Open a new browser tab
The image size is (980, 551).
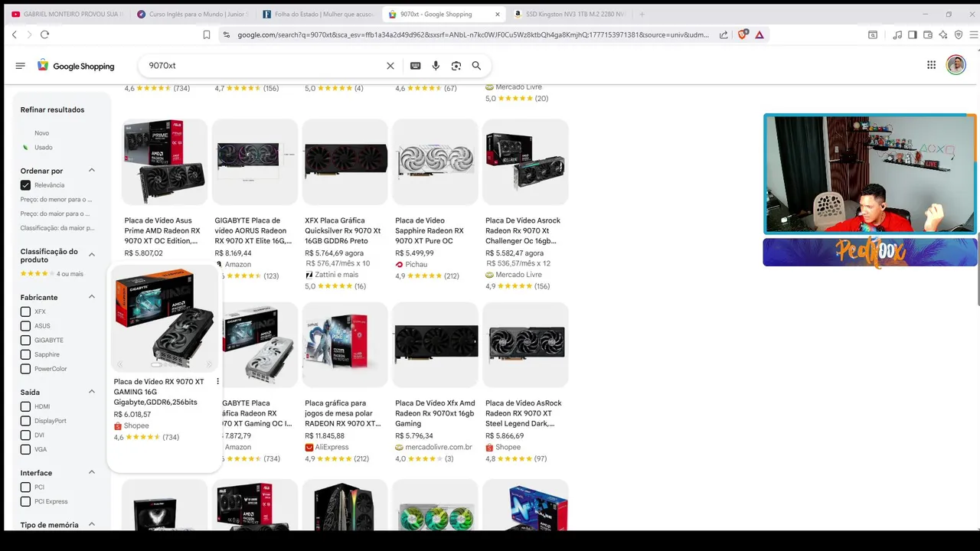(x=642, y=14)
